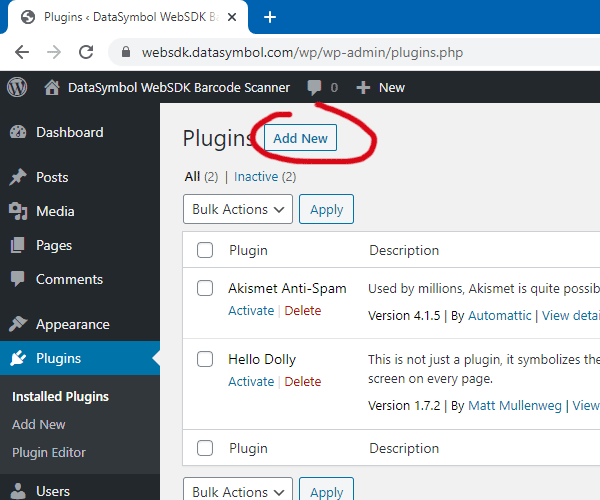Toggle the select-all checkbox in header
The image size is (600, 500).
point(205,250)
